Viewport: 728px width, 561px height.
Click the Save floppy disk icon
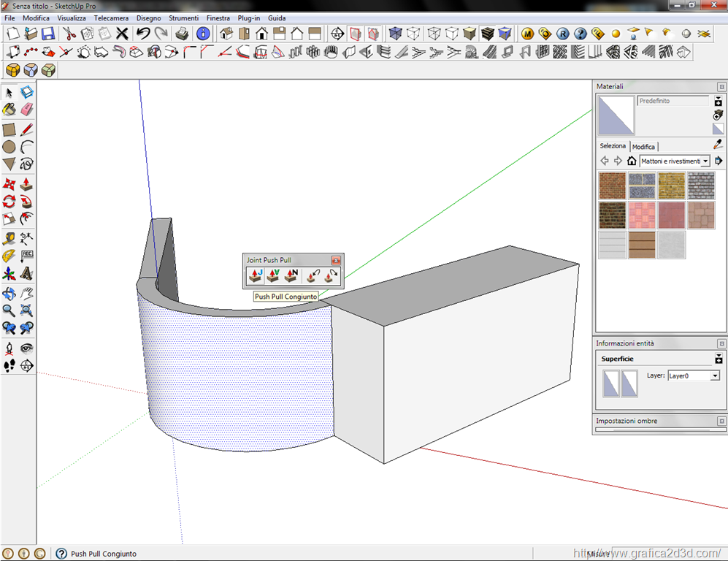(47, 34)
